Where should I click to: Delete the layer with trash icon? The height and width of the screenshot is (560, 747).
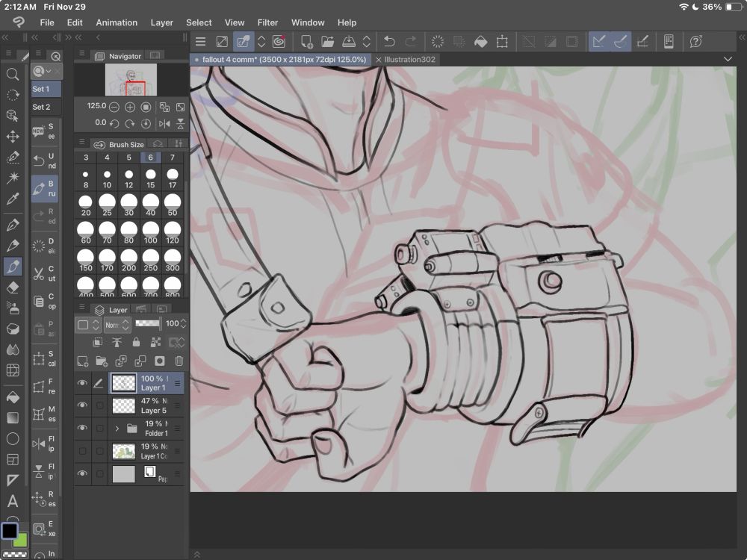point(179,361)
